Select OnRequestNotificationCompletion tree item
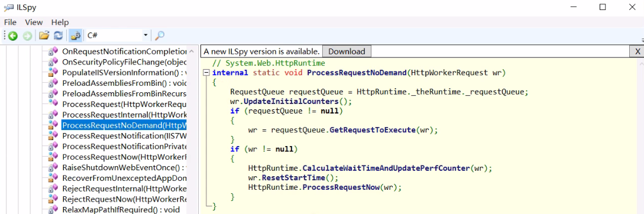 point(124,51)
